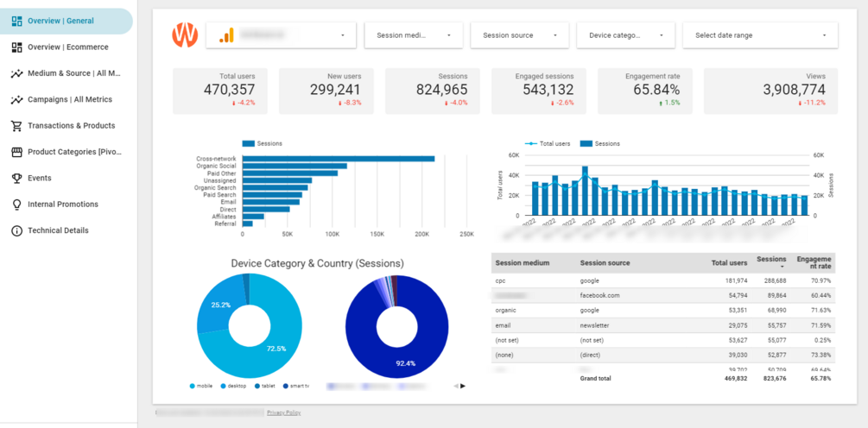Image resolution: width=868 pixels, height=428 pixels.
Task: Click the Internal Promotions lightbulb icon
Action: 16,205
